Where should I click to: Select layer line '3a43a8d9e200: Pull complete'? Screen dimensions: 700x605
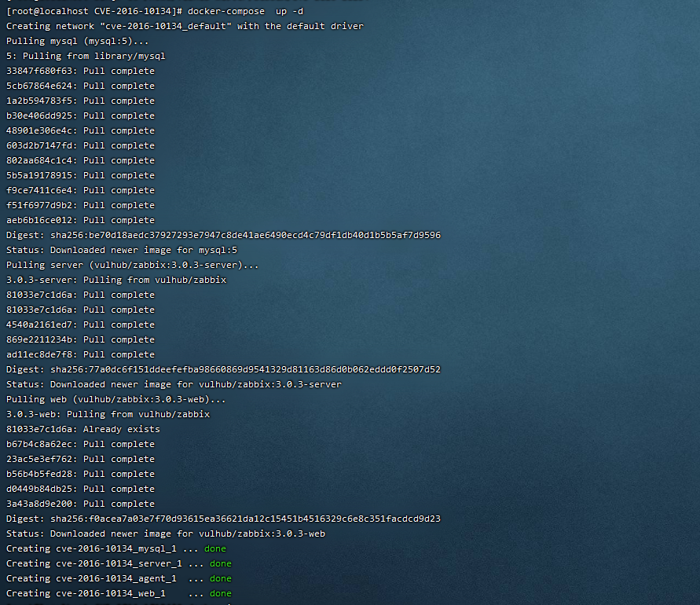[80, 504]
